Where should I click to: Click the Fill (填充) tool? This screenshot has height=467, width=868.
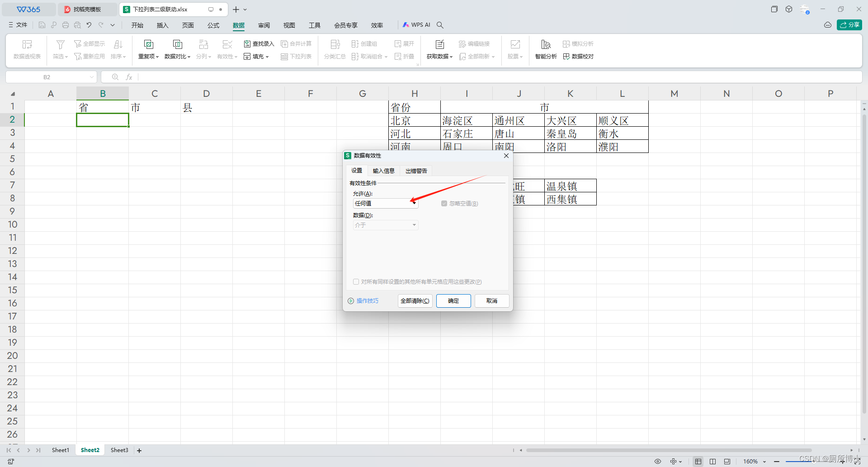coord(256,57)
